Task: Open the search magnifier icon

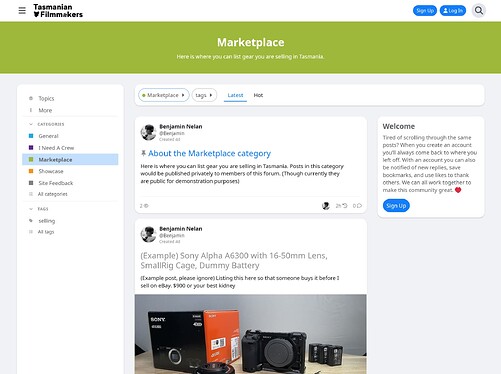Action: (x=479, y=11)
